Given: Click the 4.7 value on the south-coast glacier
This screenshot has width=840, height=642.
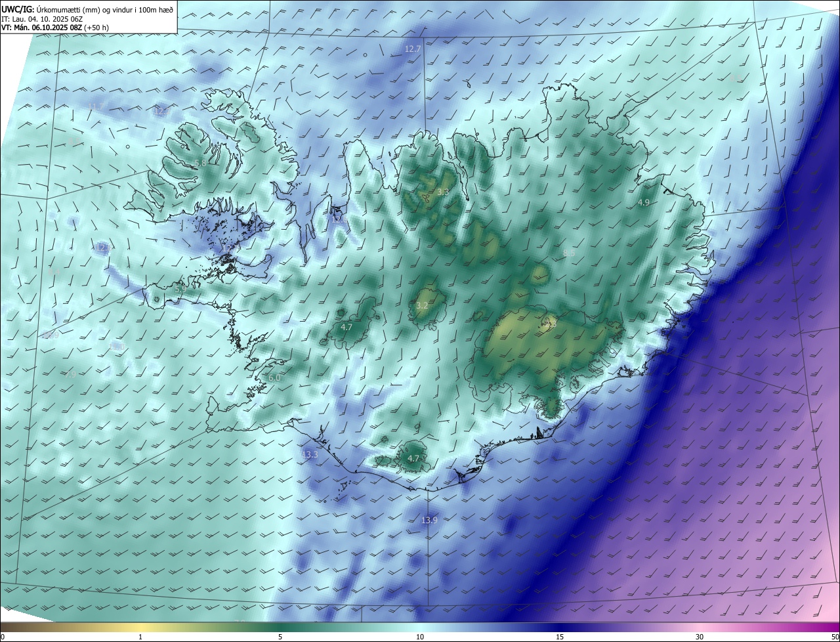Looking at the screenshot, I should click(x=413, y=458).
